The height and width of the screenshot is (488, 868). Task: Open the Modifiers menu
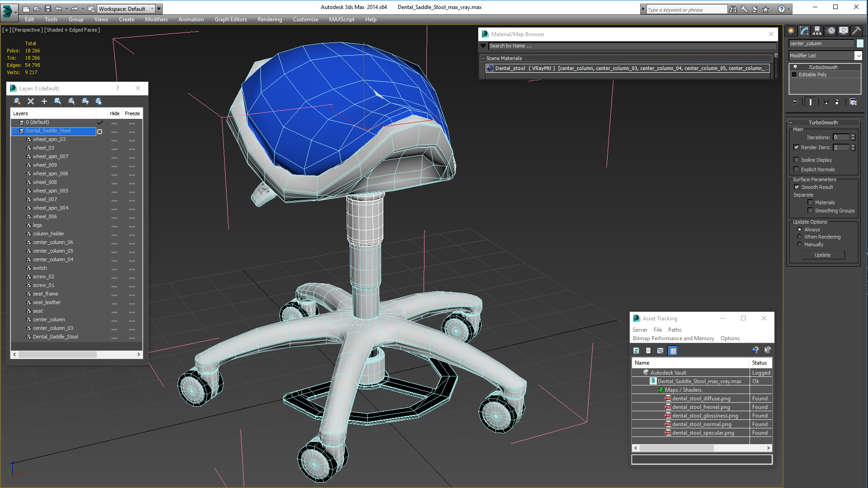(x=156, y=19)
